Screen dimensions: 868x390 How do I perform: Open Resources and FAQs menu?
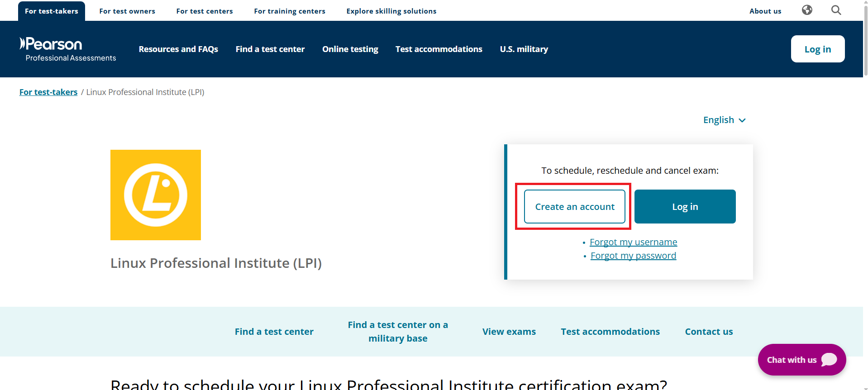[178, 49]
